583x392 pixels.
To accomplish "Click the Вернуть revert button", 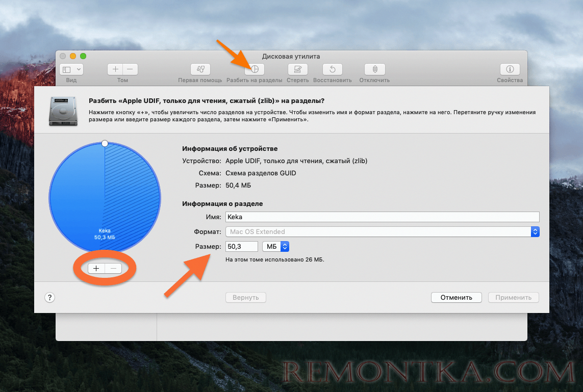I will [246, 298].
